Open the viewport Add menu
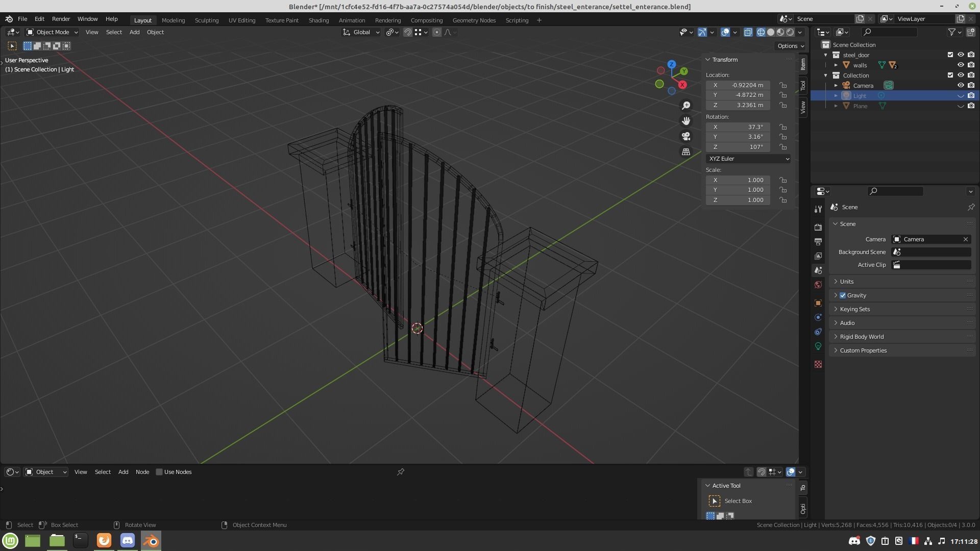Viewport: 980px width, 551px height. [134, 32]
